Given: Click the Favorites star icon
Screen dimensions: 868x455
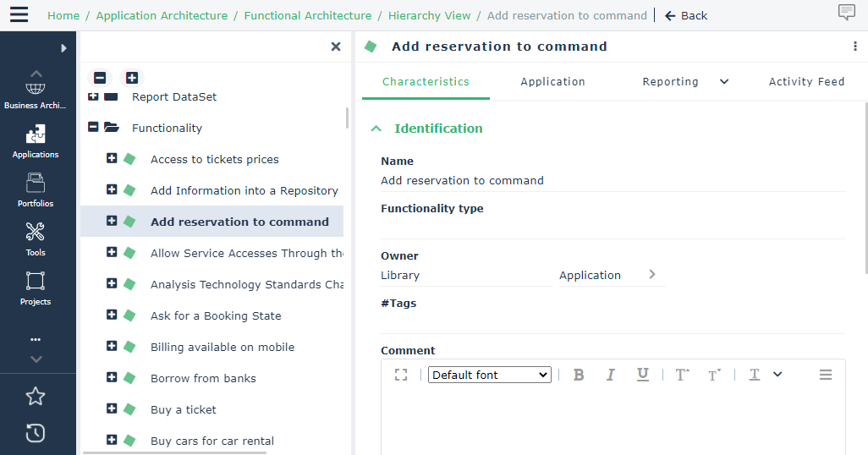Looking at the screenshot, I should click(36, 396).
